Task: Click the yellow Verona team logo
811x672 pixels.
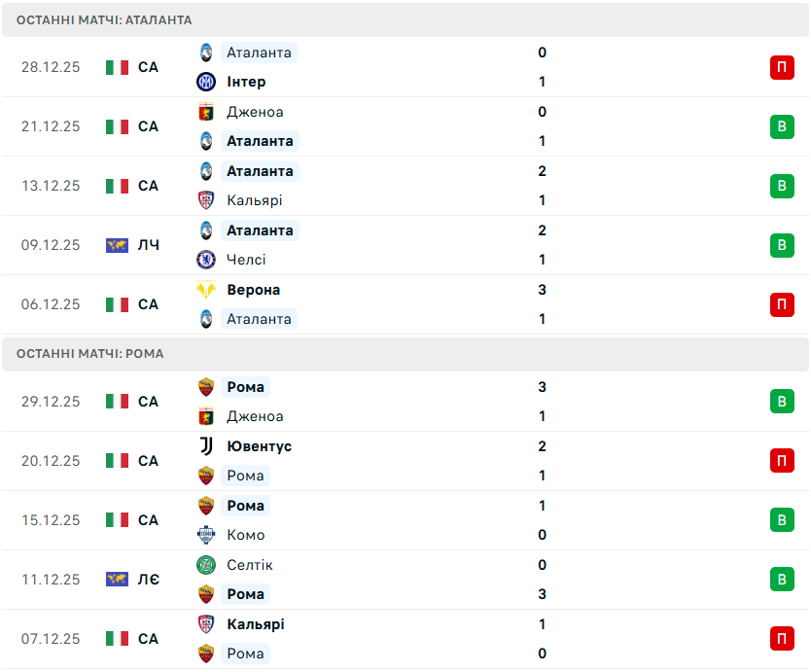Action: click(206, 290)
